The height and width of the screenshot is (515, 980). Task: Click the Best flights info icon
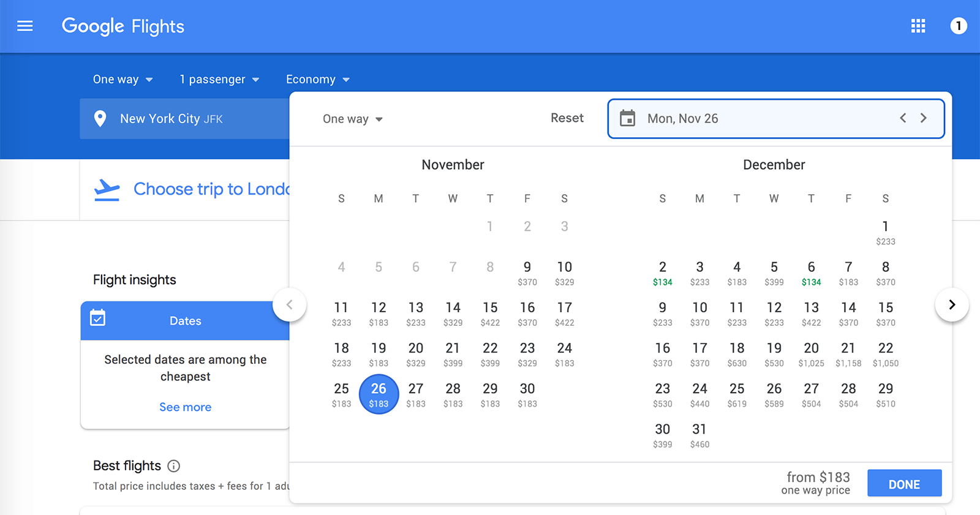tap(174, 466)
